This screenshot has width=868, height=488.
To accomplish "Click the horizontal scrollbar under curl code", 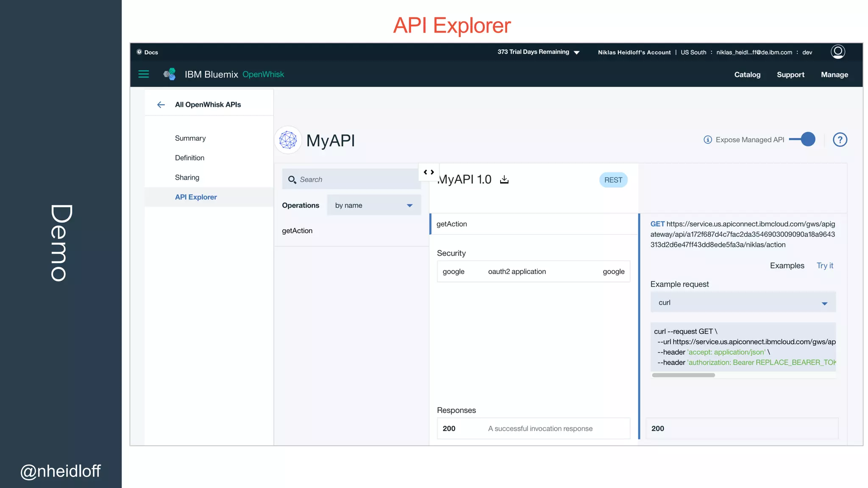I will pos(683,375).
